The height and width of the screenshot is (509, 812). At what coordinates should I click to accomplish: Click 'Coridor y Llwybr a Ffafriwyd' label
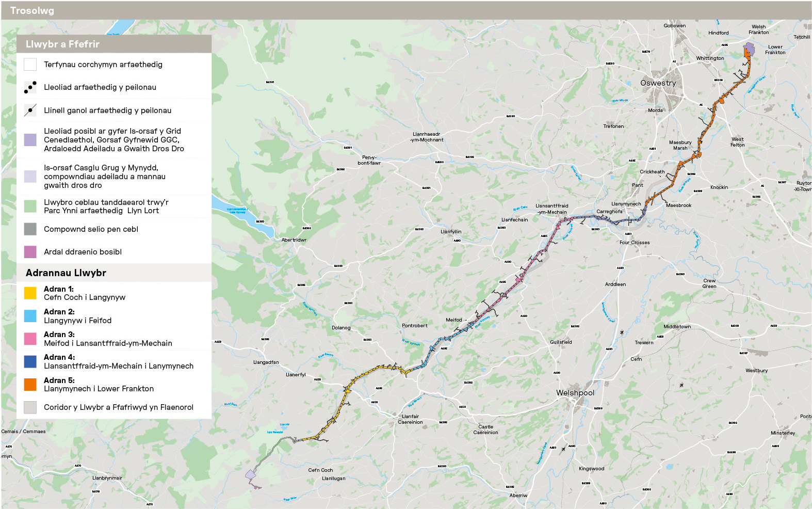(119, 407)
